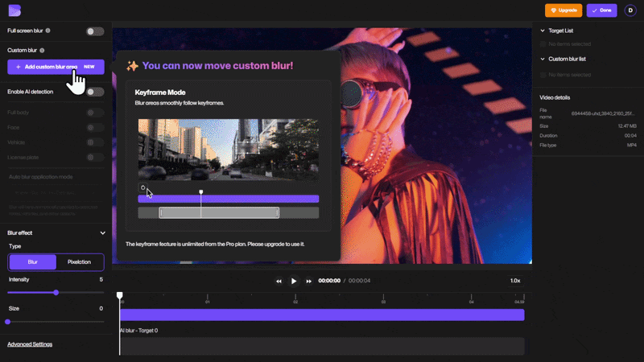Click the keyframe tutorial preview image
This screenshot has width=644, height=362.
coord(229,150)
